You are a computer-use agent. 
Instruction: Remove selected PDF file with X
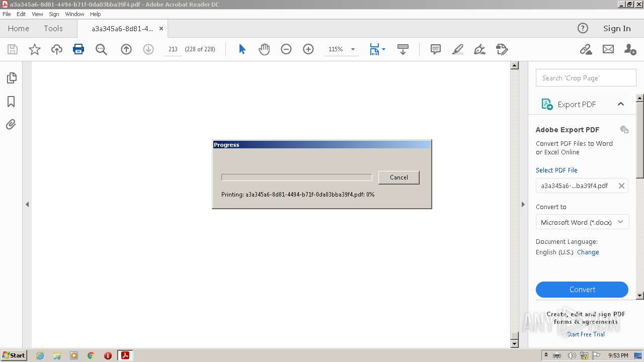[621, 186]
